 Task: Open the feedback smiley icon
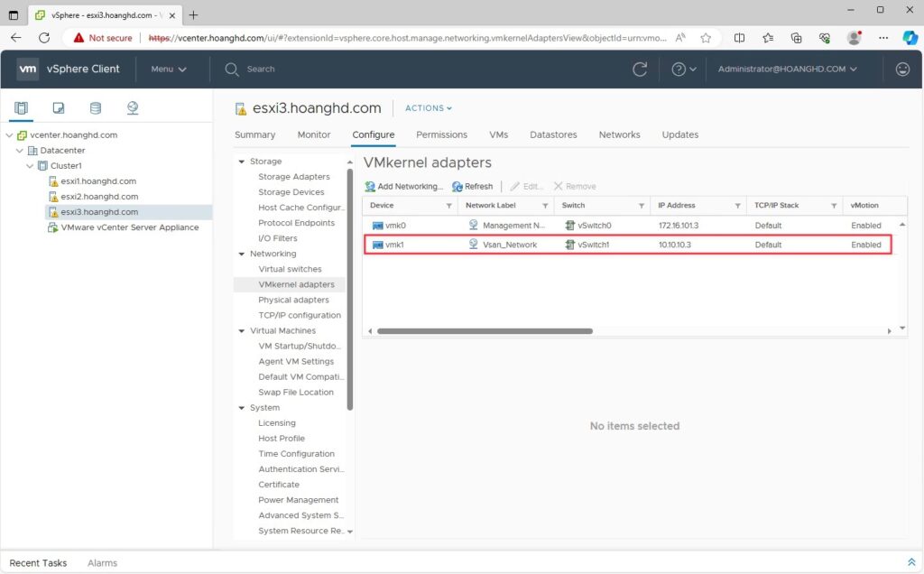tap(902, 69)
